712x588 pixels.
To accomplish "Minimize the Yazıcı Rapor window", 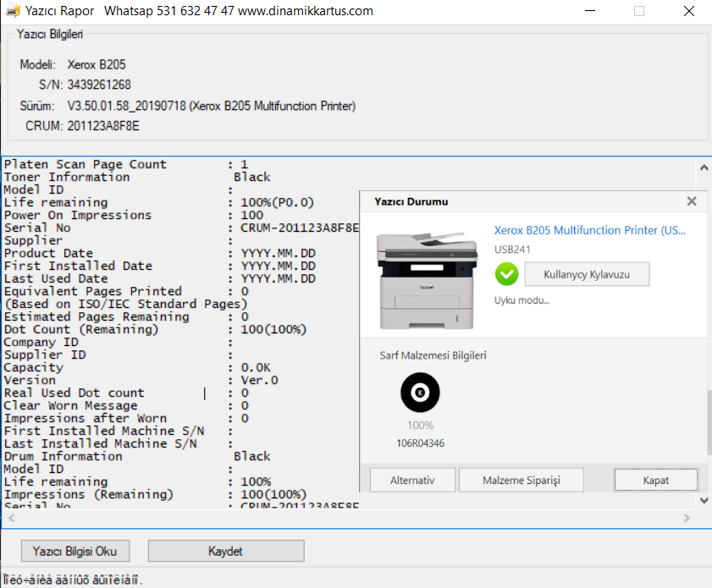I will 590,11.
